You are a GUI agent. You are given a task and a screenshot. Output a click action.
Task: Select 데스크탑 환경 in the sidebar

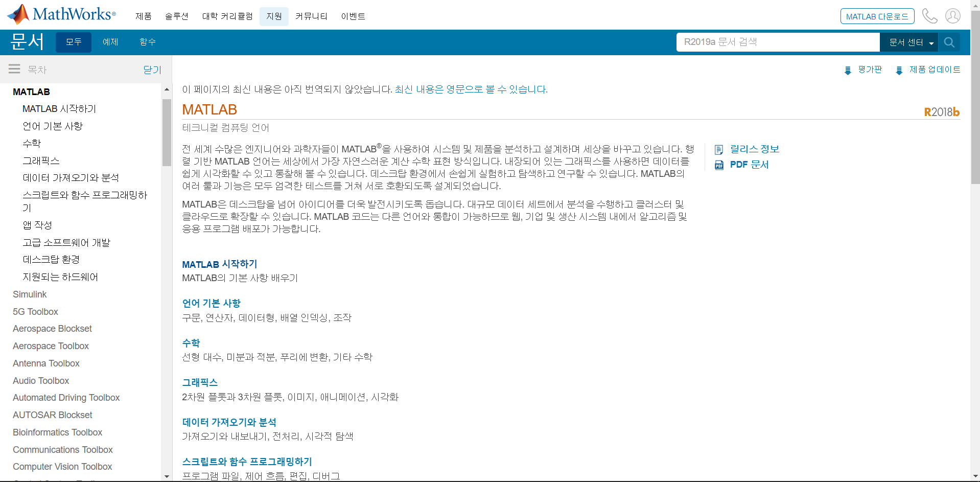click(x=51, y=260)
